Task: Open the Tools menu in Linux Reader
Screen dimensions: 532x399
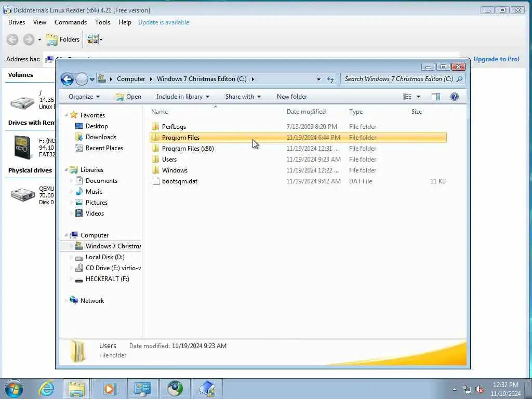Action: coord(102,22)
